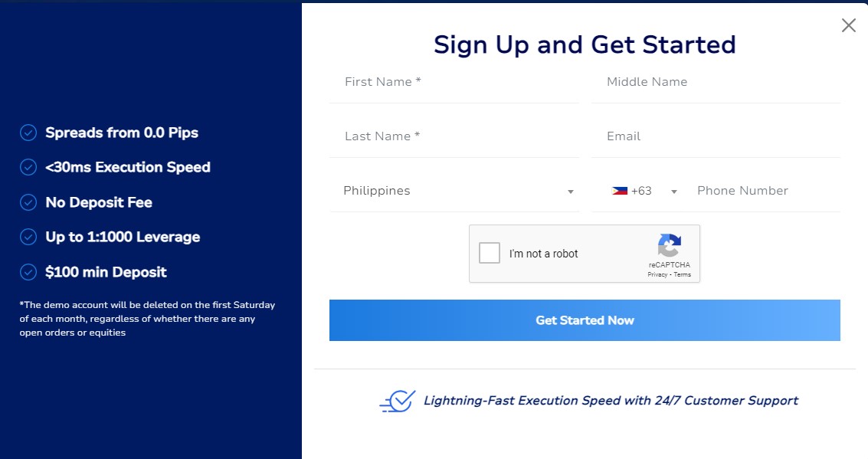This screenshot has height=459, width=868.
Task: Focus the Middle Name field
Action: pyautogui.click(x=716, y=82)
